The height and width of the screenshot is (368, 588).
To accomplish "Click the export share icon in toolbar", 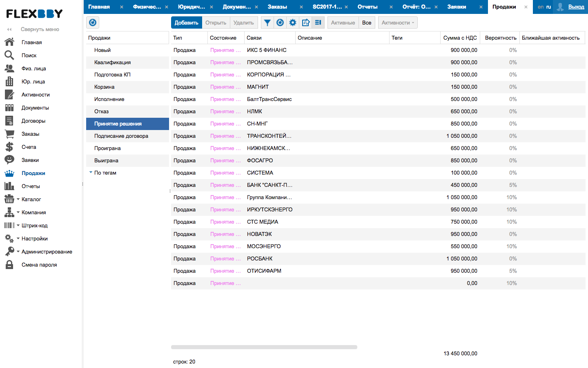I will 305,23.
